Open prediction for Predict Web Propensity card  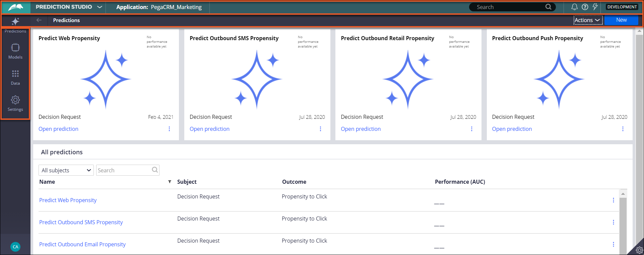pos(58,129)
